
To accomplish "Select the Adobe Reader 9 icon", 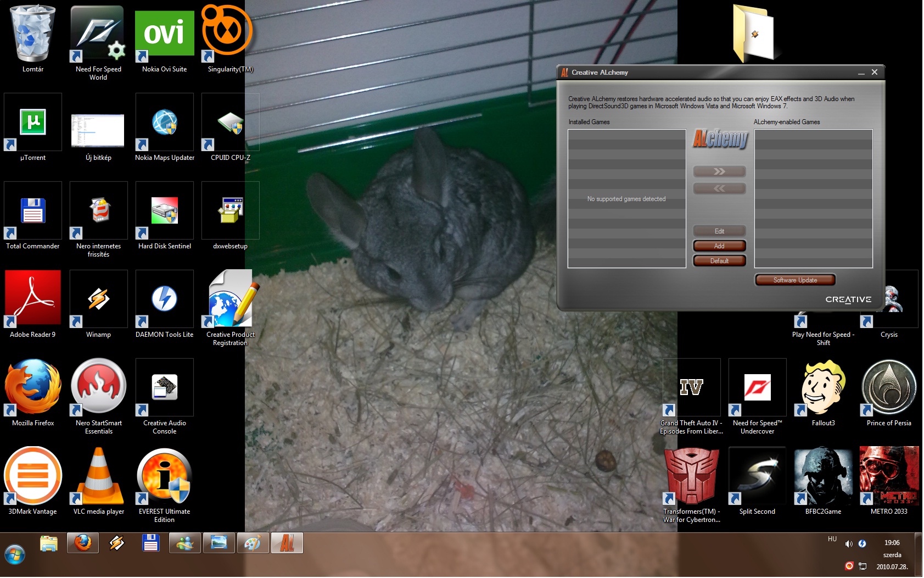I will 33,304.
